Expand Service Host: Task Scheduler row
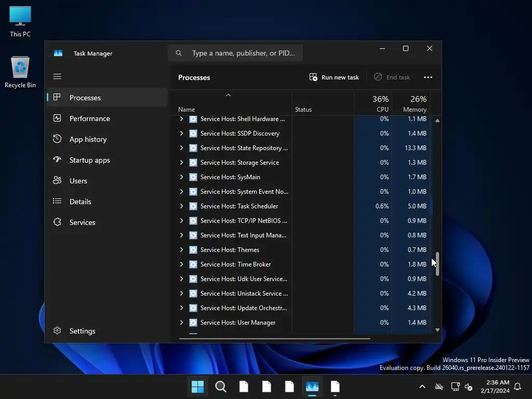The image size is (532, 399). click(181, 206)
